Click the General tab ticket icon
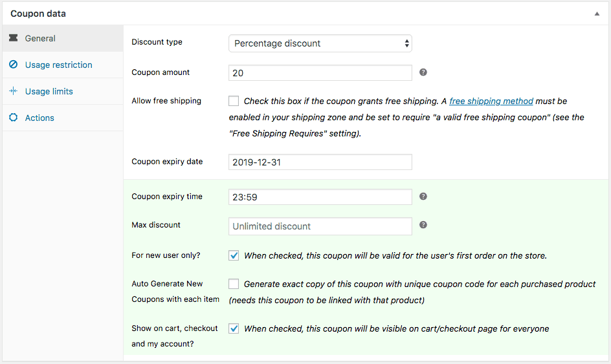The height and width of the screenshot is (364, 611). coord(13,37)
